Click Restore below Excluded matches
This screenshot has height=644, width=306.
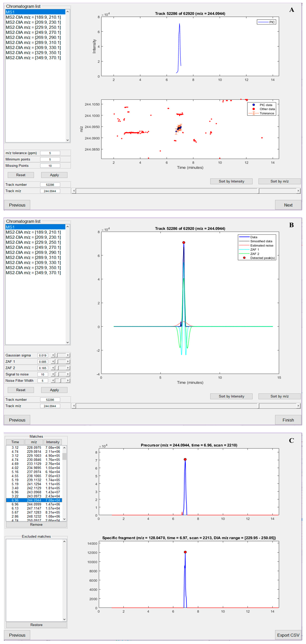[x=36, y=625]
